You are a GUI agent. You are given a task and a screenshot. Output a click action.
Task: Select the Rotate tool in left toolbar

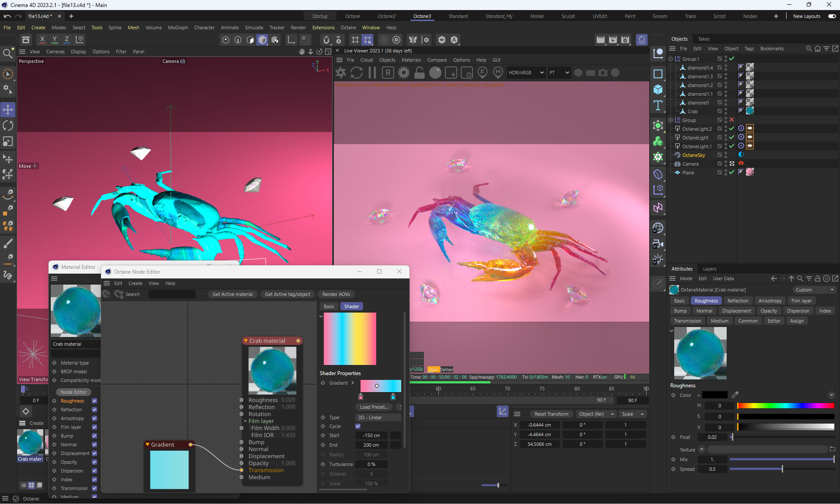[8, 126]
